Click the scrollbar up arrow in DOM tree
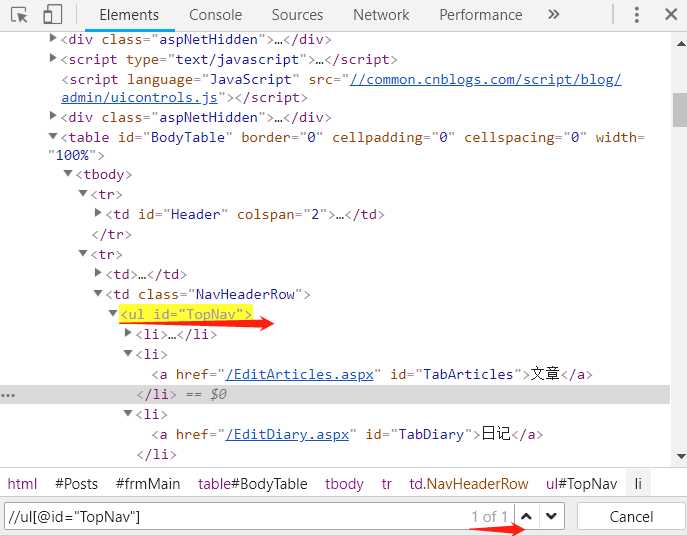The width and height of the screenshot is (687, 536). pos(680,43)
